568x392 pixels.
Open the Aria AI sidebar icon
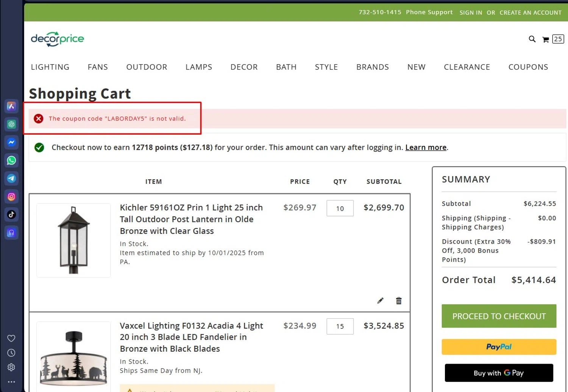coord(11,106)
